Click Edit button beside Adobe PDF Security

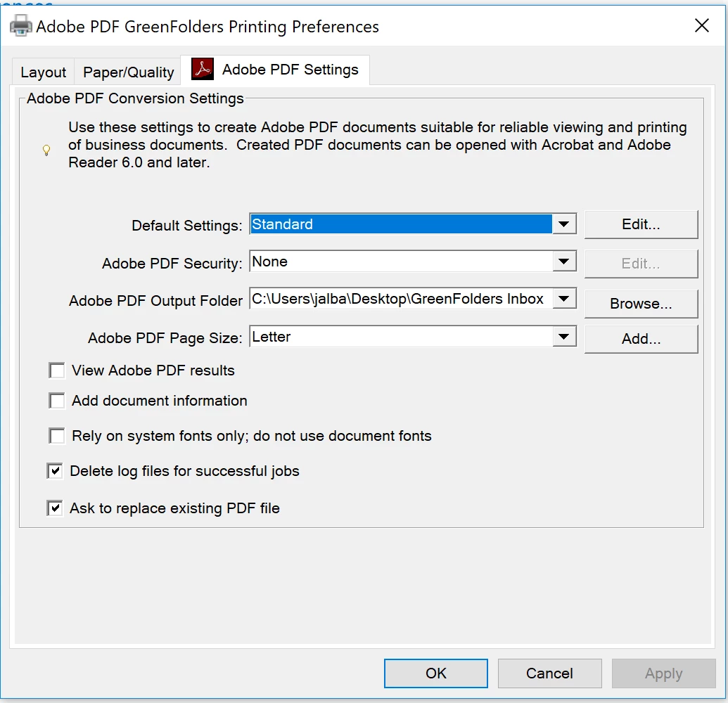pyautogui.click(x=641, y=264)
